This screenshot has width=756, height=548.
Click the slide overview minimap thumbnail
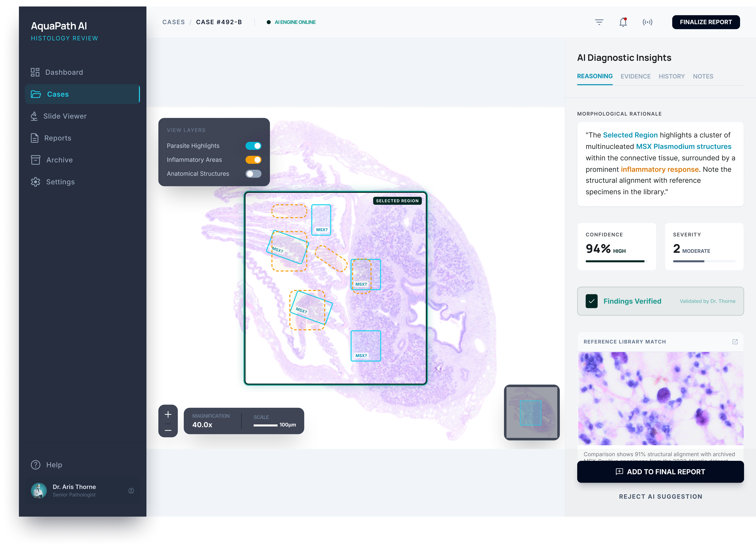point(532,412)
